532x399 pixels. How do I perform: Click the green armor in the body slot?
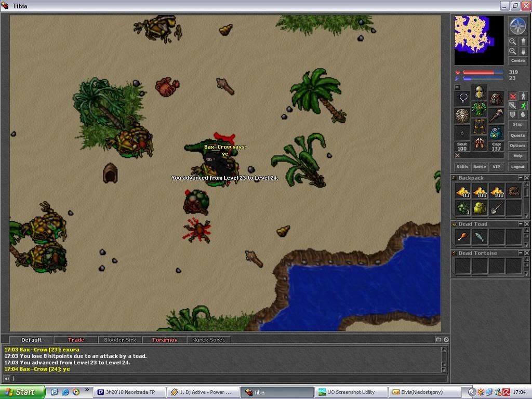479,109
